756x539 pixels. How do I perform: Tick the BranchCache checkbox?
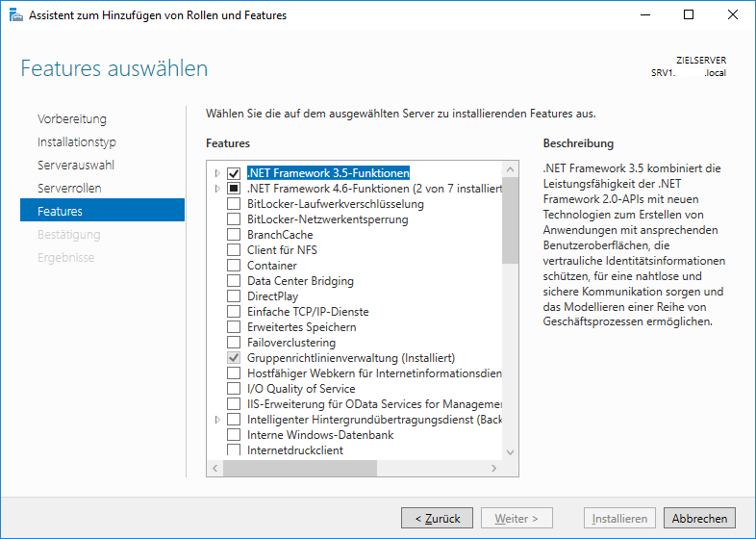234,235
